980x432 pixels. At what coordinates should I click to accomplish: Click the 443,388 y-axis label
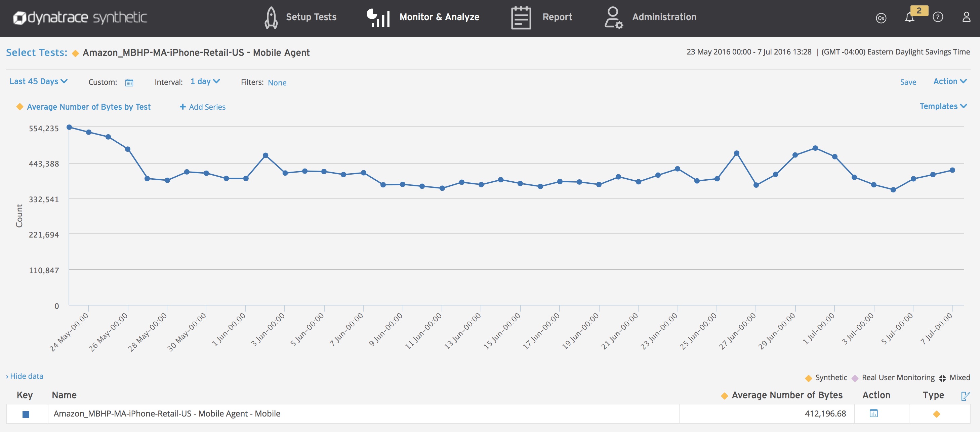click(44, 164)
